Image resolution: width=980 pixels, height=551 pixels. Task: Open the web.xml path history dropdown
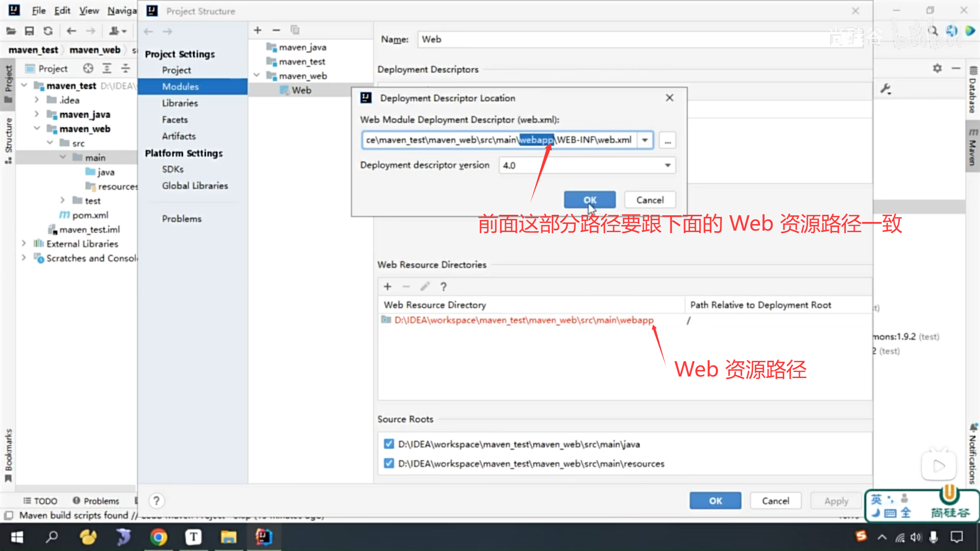click(x=645, y=140)
